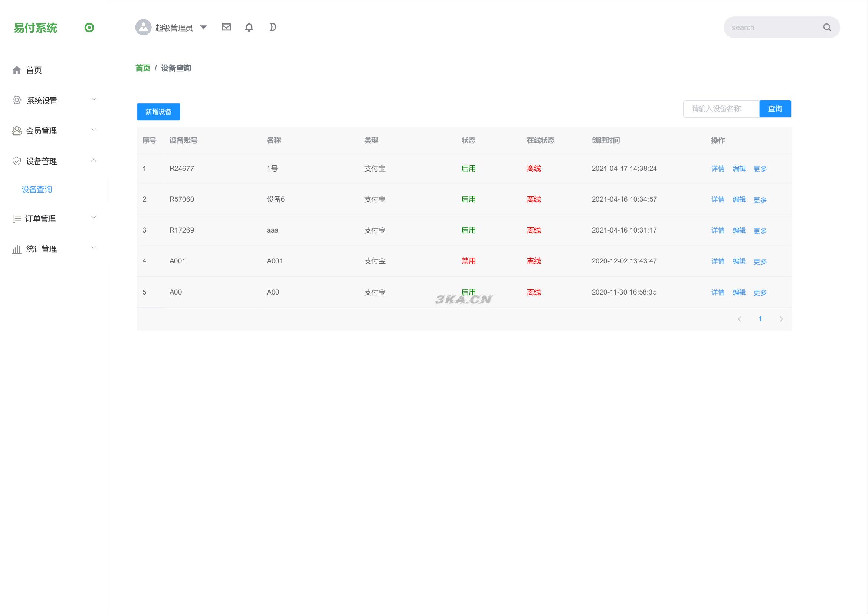Collapse the 设备管理 menu chevron
Image resolution: width=868 pixels, height=614 pixels.
point(94,160)
